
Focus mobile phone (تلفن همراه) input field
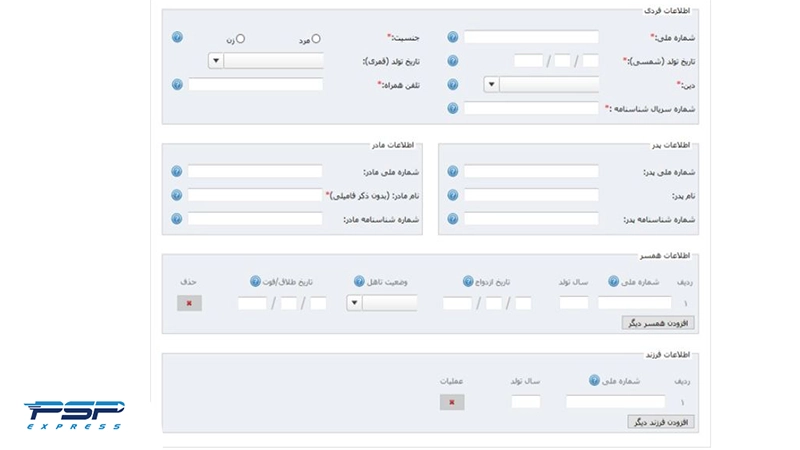click(256, 84)
